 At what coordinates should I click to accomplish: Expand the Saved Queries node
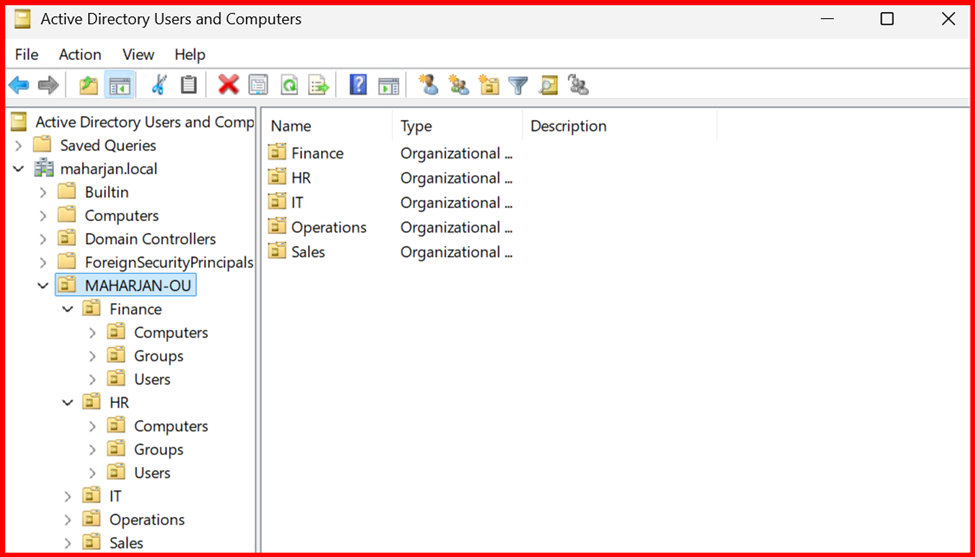click(18, 146)
